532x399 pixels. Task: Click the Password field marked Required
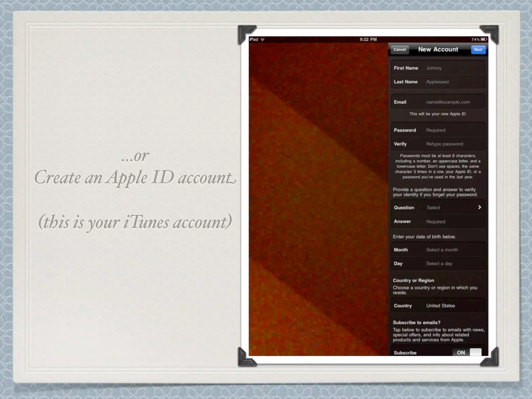438,130
